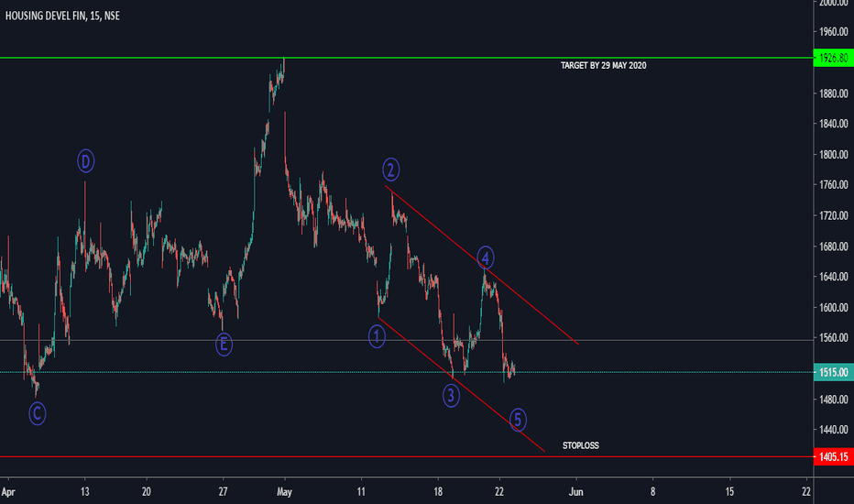Screen dimensions: 854x504
Task: Click the 1760.00 price axis tick
Action: pyautogui.click(x=833, y=185)
